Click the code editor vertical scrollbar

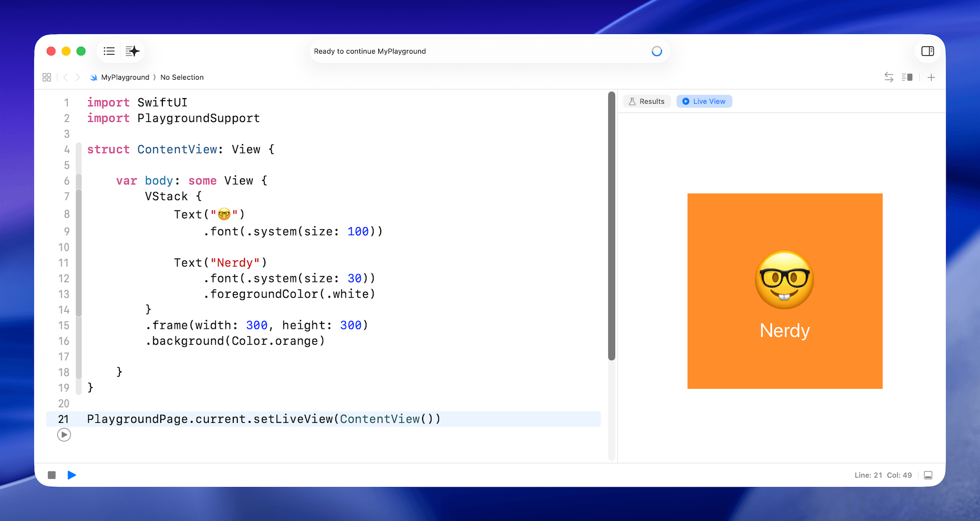tap(611, 225)
